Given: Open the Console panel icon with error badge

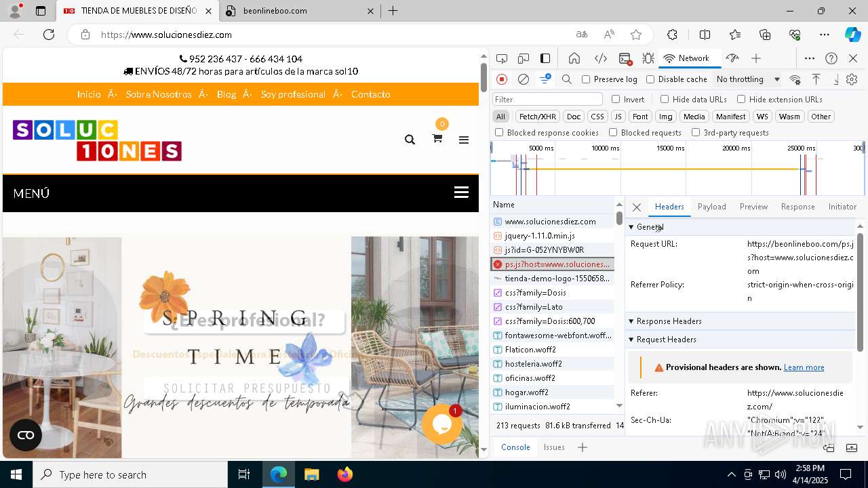Looking at the screenshot, I should coord(625,58).
